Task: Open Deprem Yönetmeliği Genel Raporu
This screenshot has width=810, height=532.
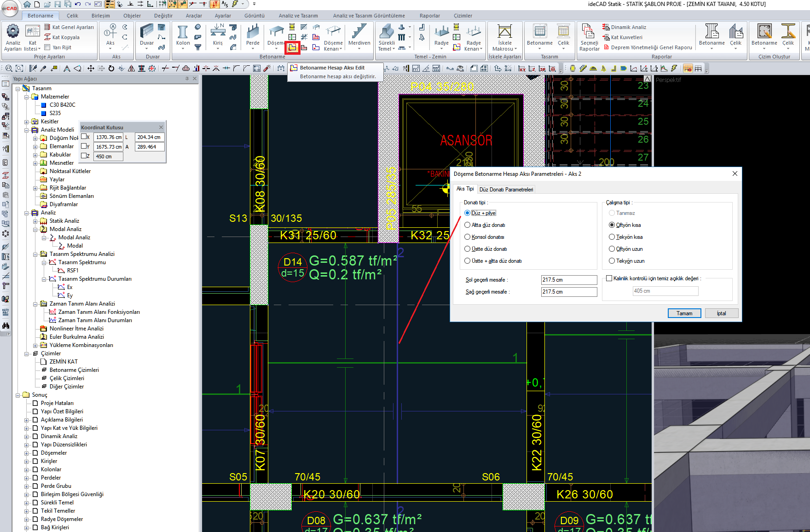Action: [648, 47]
